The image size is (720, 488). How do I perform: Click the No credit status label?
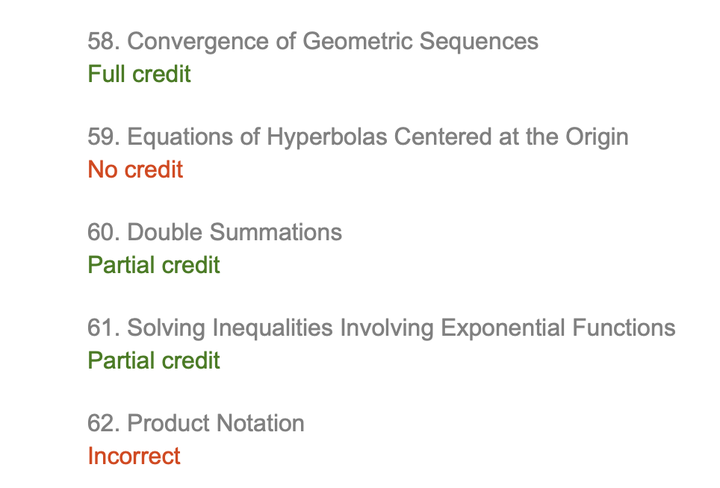click(x=135, y=170)
